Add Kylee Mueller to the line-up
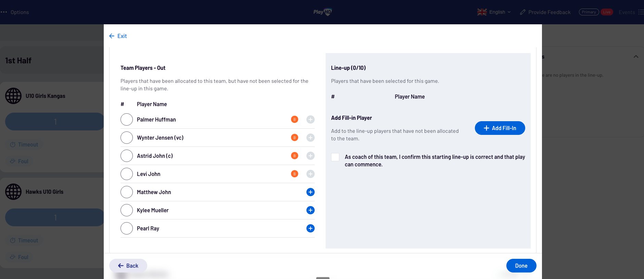This screenshot has width=644, height=279. (311, 210)
